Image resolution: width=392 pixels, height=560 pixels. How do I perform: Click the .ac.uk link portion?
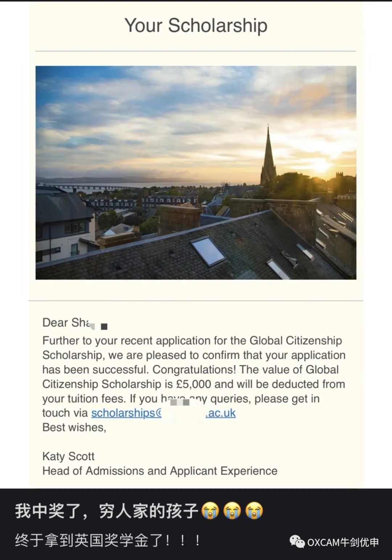pos(221,413)
